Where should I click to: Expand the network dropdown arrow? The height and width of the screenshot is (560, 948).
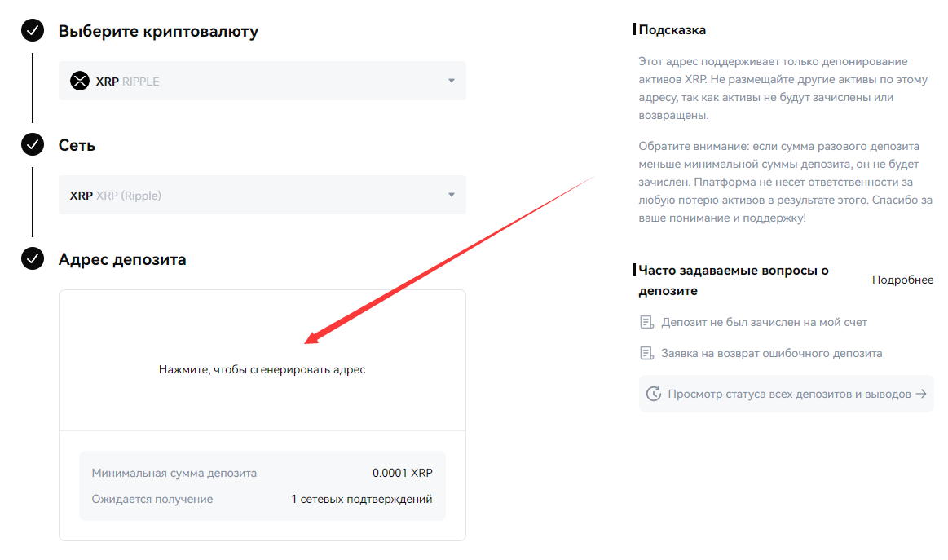tap(452, 195)
